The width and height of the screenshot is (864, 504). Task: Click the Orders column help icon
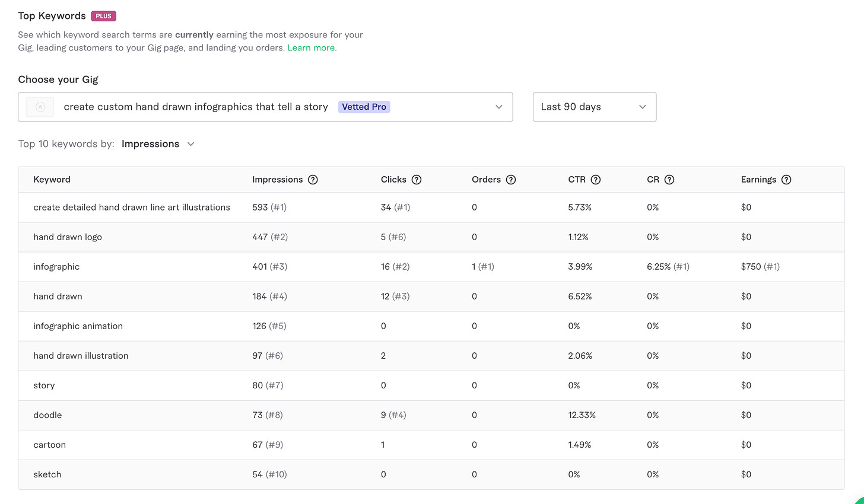point(511,180)
